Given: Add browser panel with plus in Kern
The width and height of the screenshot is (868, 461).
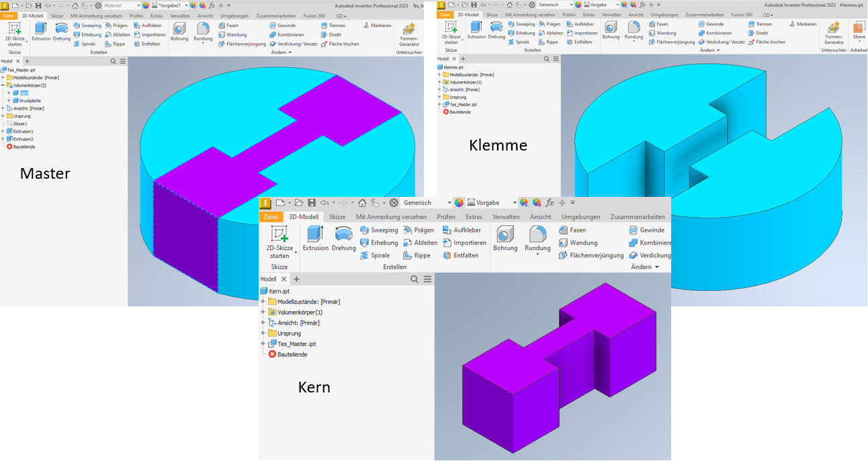Looking at the screenshot, I should (296, 279).
